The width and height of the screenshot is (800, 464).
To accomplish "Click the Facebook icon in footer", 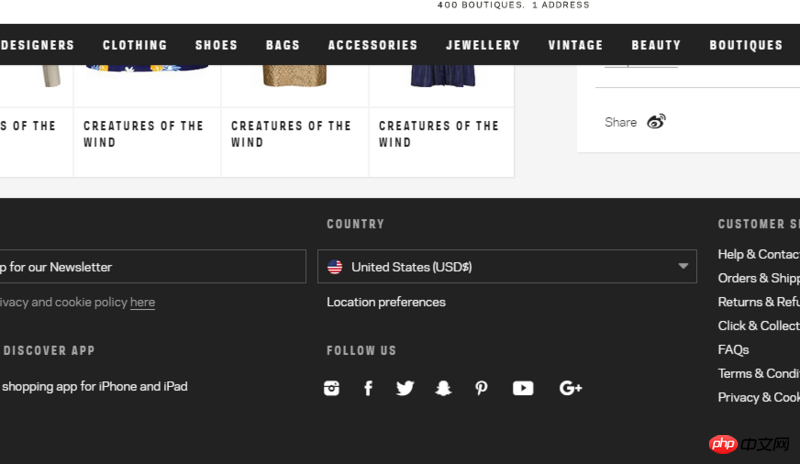I will [x=368, y=388].
